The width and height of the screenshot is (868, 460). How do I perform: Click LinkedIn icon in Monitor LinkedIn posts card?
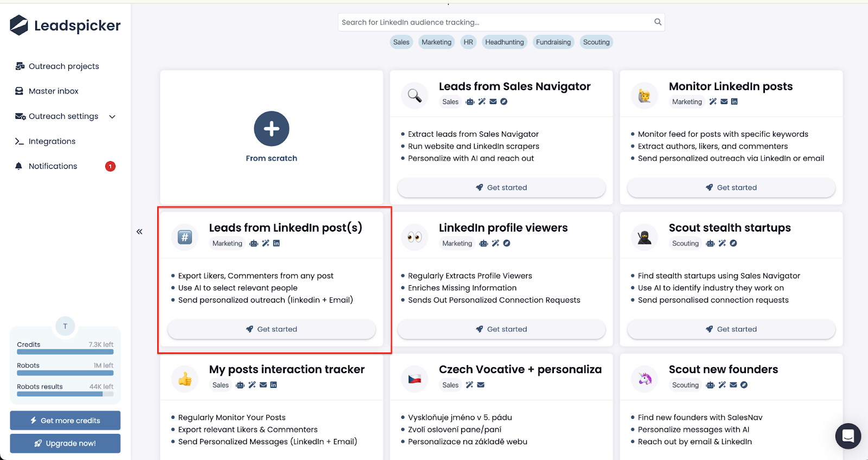pos(735,101)
